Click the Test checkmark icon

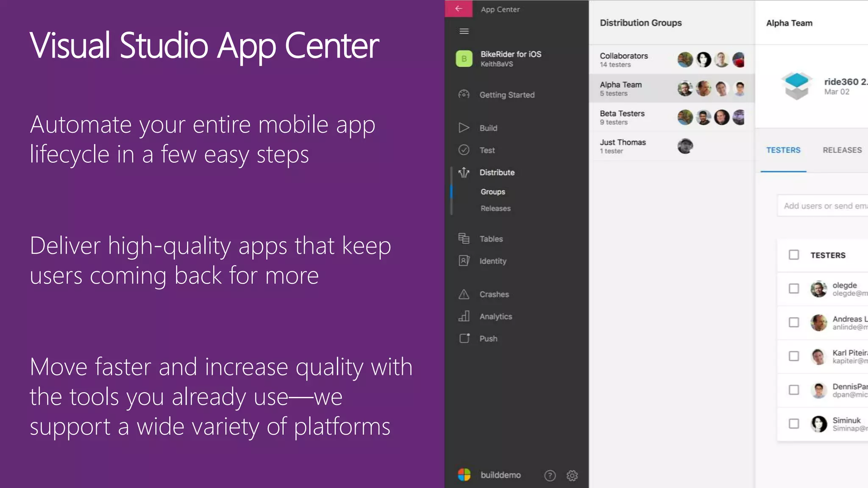[464, 150]
